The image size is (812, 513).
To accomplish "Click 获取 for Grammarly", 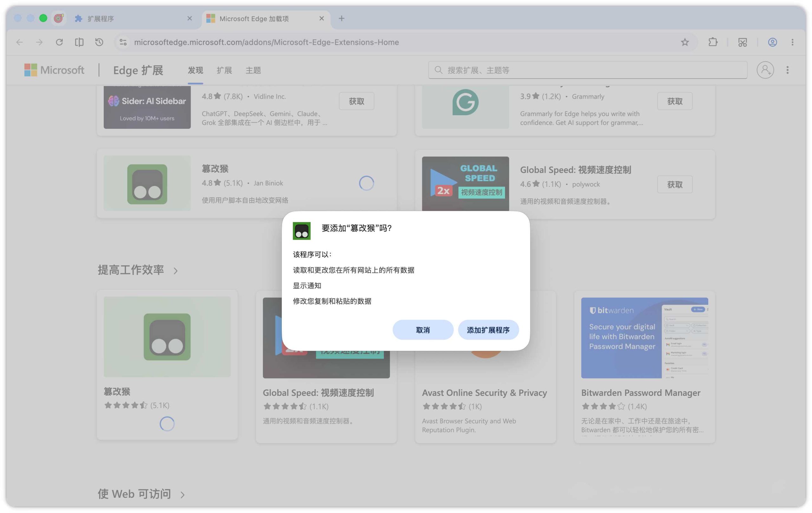I will point(675,101).
